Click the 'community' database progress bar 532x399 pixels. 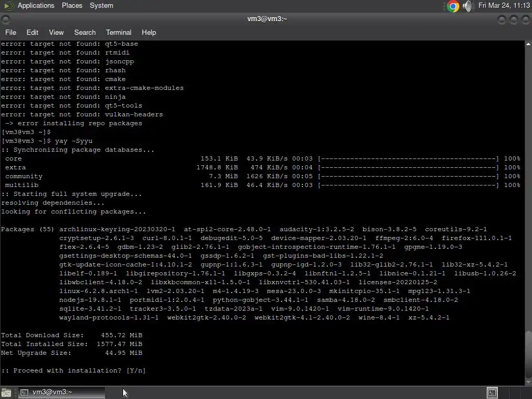(408, 176)
